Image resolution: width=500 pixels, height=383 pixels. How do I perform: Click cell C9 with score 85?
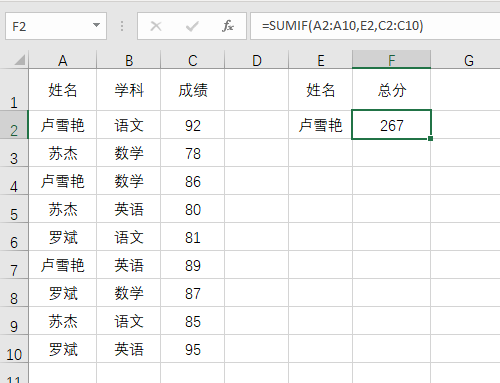pos(193,321)
